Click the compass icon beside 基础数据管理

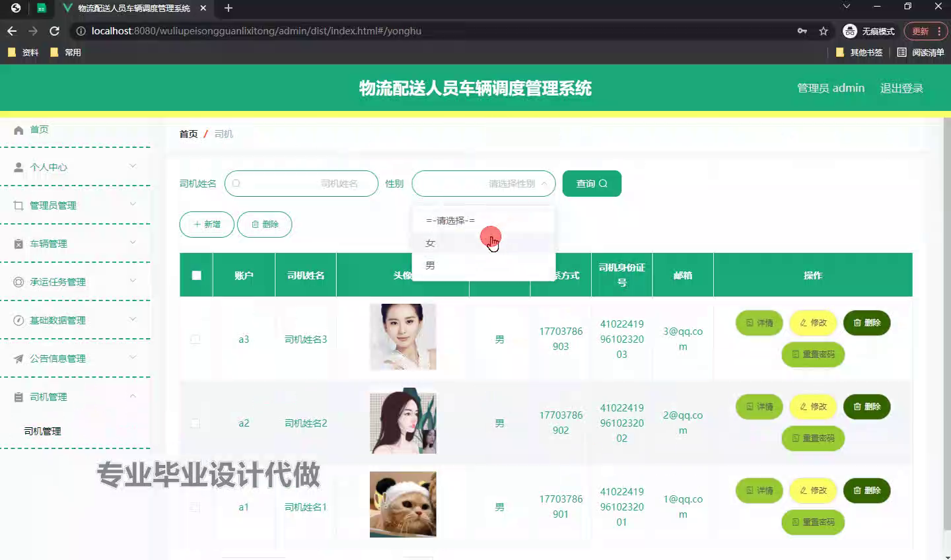tap(18, 320)
